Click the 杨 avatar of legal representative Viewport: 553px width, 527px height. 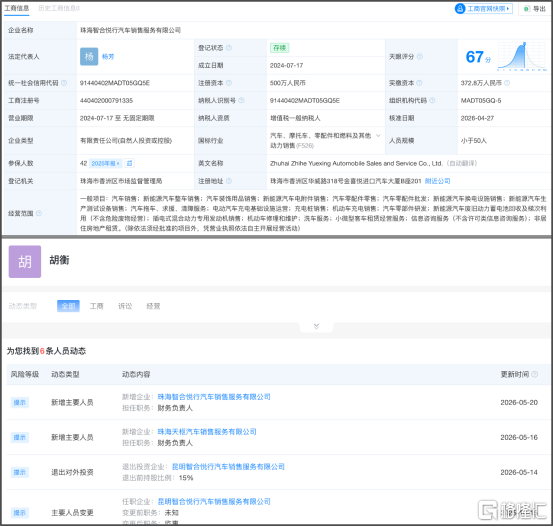pos(89,56)
